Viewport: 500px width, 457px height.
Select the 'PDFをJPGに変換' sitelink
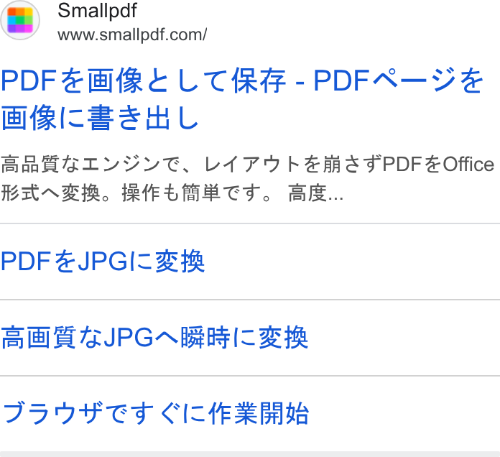point(102,261)
